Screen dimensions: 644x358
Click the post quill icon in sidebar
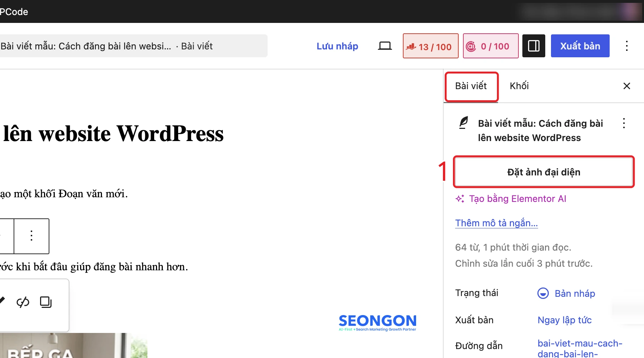pos(463,123)
